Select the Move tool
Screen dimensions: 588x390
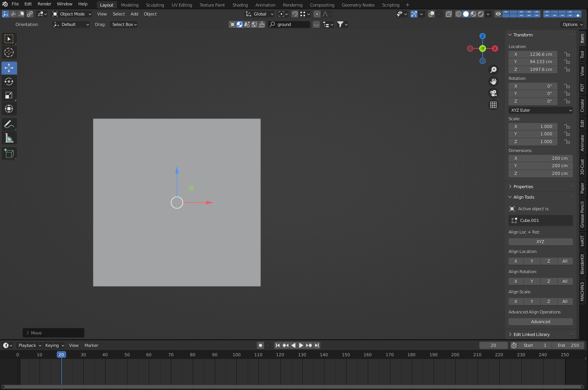(x=9, y=68)
